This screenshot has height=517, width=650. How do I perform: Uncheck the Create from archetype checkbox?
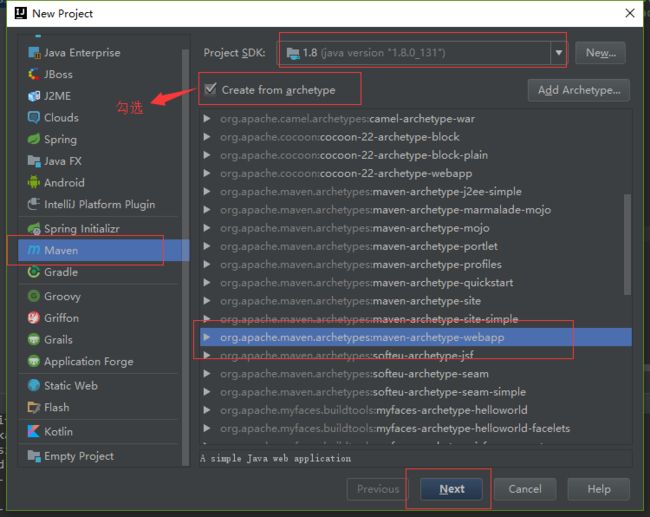(211, 89)
